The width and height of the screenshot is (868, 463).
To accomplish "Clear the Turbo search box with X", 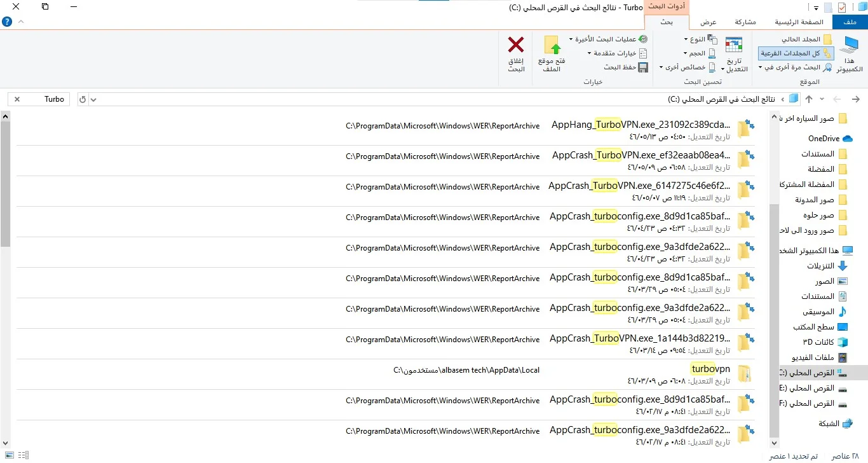I will (x=17, y=99).
